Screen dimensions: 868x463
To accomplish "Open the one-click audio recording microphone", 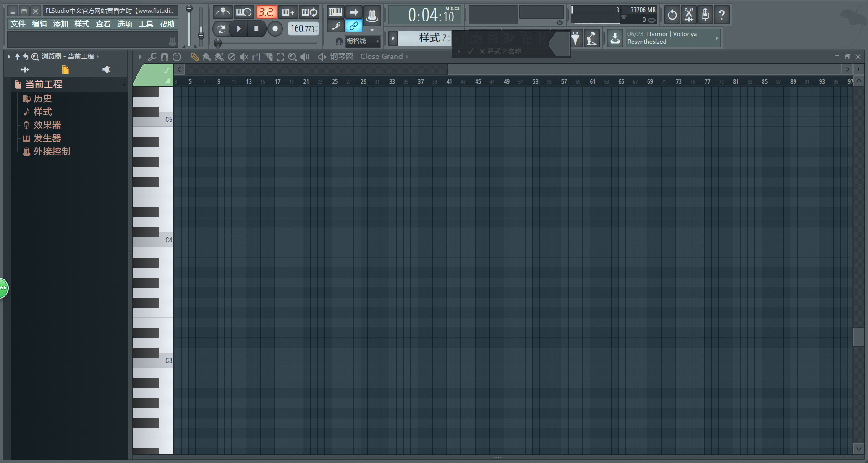I will coord(705,15).
